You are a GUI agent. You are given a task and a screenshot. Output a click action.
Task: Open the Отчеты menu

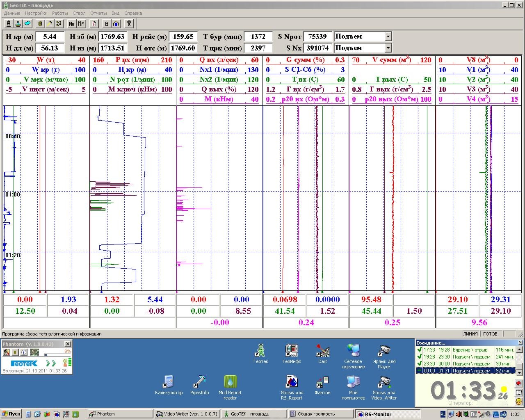[x=98, y=13]
